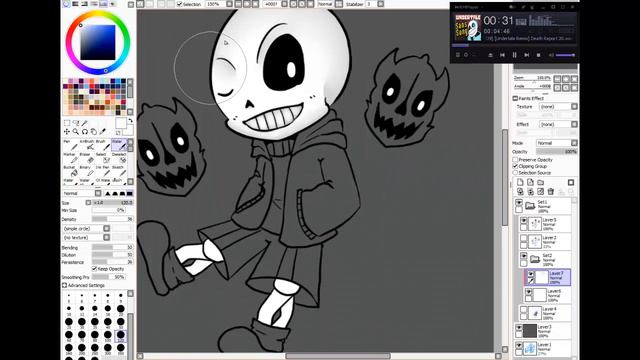Viewport: 640px width, 360px height.
Task: Show the hidden Layer4
Action: [x=524, y=310]
